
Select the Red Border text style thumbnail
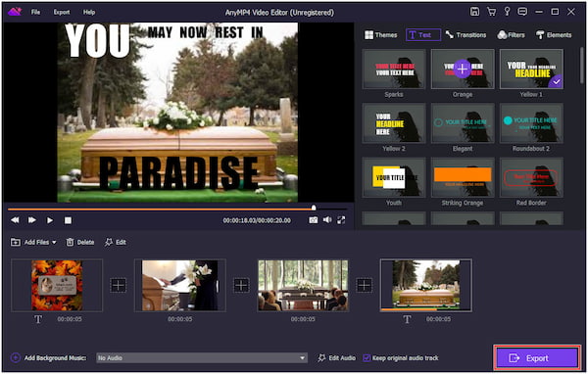(x=531, y=177)
